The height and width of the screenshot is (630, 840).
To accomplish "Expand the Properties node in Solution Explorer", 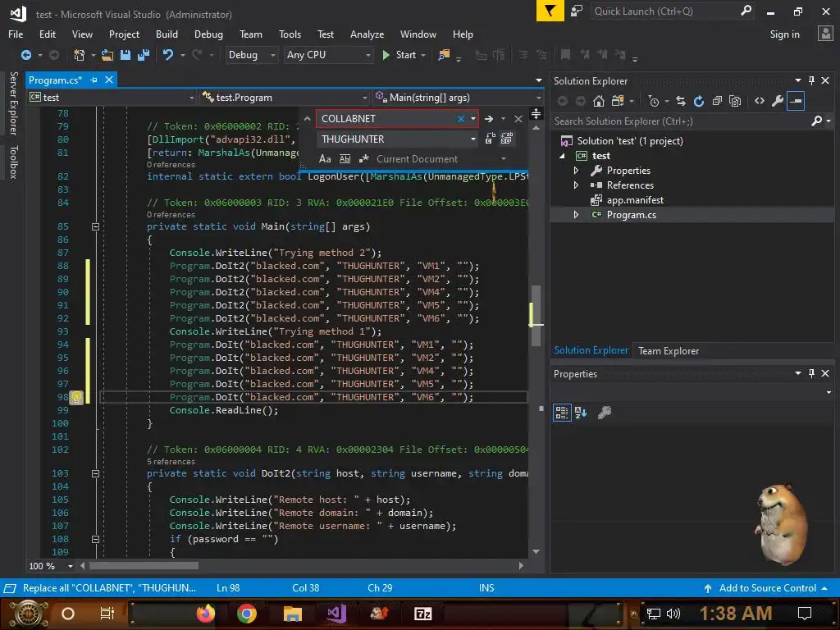I will click(576, 171).
